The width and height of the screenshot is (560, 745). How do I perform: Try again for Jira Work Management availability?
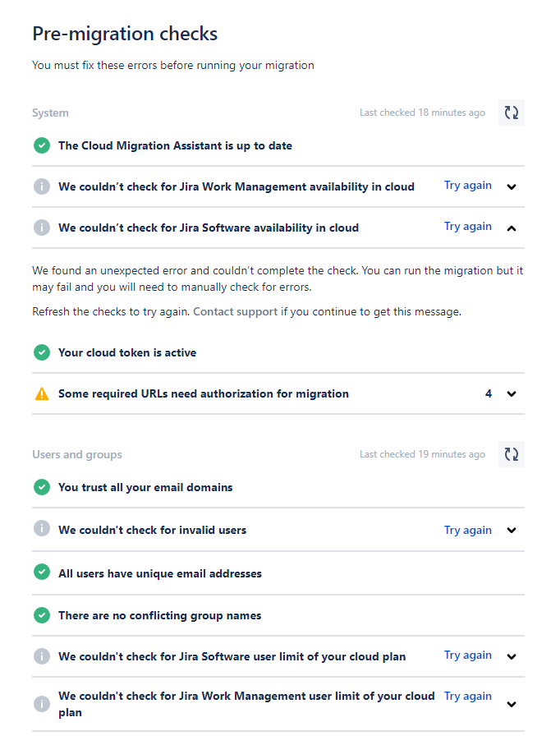468,186
